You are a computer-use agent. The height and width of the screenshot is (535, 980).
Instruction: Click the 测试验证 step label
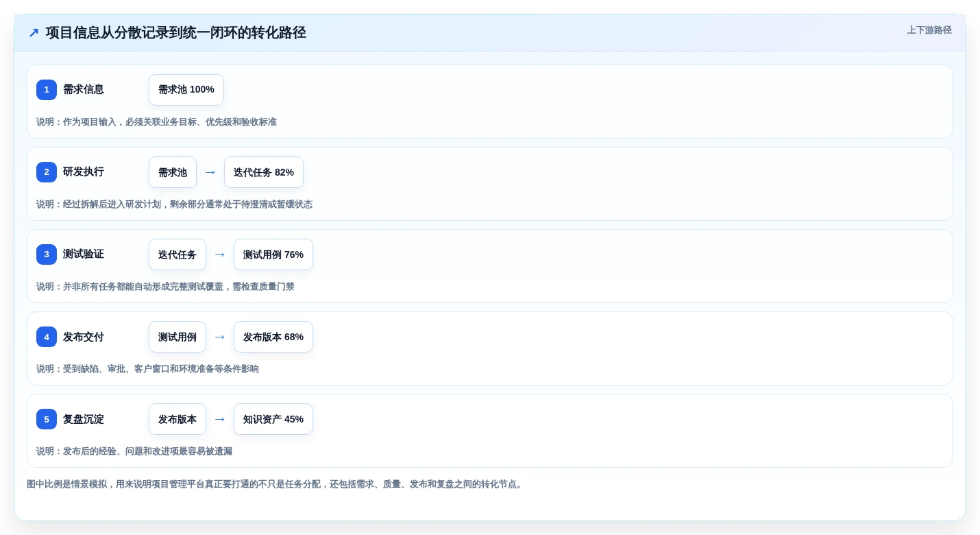click(x=84, y=254)
